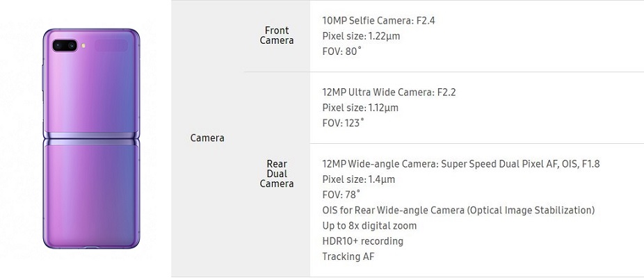Click the phone's fold hinge
This screenshot has width=644, height=278.
pos(91,138)
